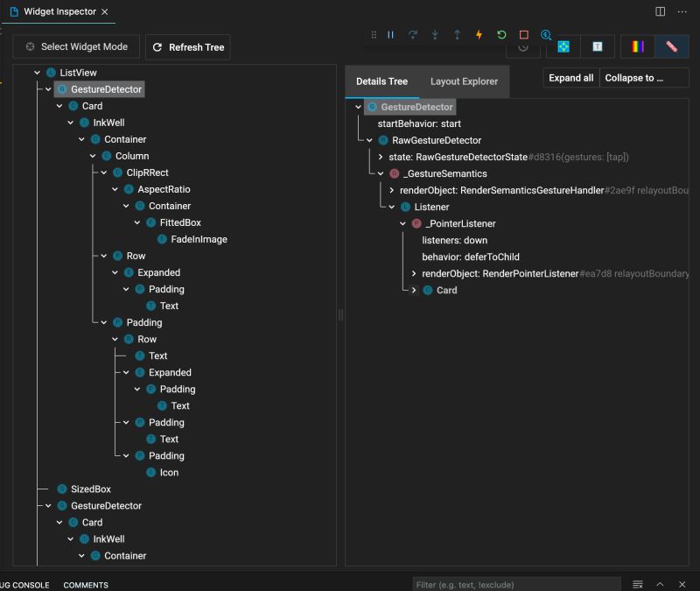Click the Step Over debug icon
Image resolution: width=700 pixels, height=591 pixels.
[x=411, y=35]
